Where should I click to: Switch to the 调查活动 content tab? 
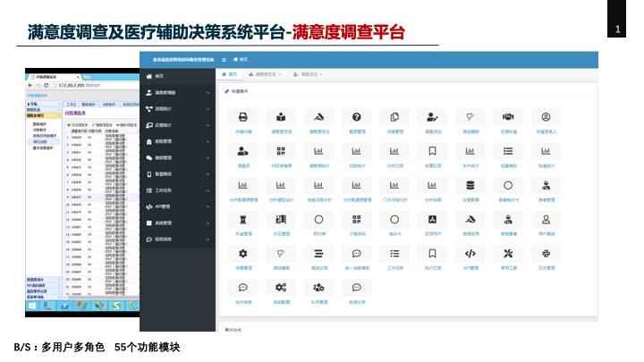(x=307, y=74)
